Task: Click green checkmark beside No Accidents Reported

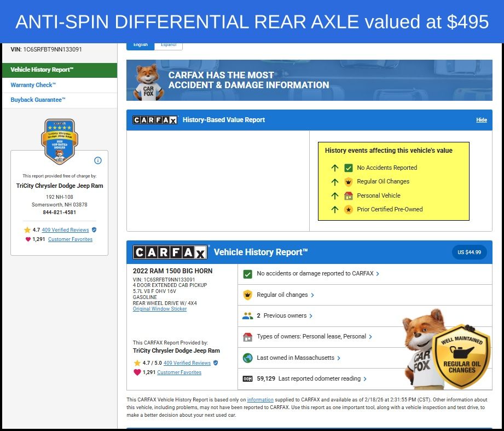Action: coord(349,168)
